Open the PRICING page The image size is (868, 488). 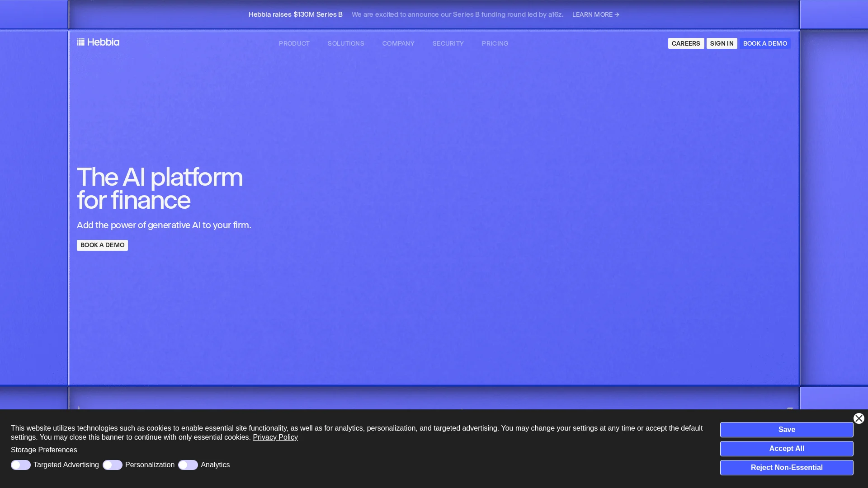(x=495, y=43)
